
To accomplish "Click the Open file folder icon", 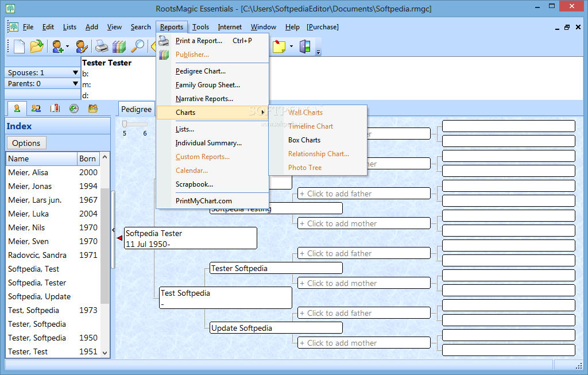I will [37, 47].
